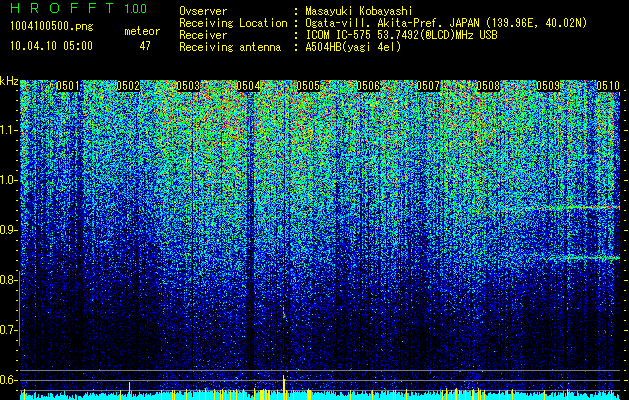
Task: Click the 0503 time marker
Action: (x=188, y=86)
